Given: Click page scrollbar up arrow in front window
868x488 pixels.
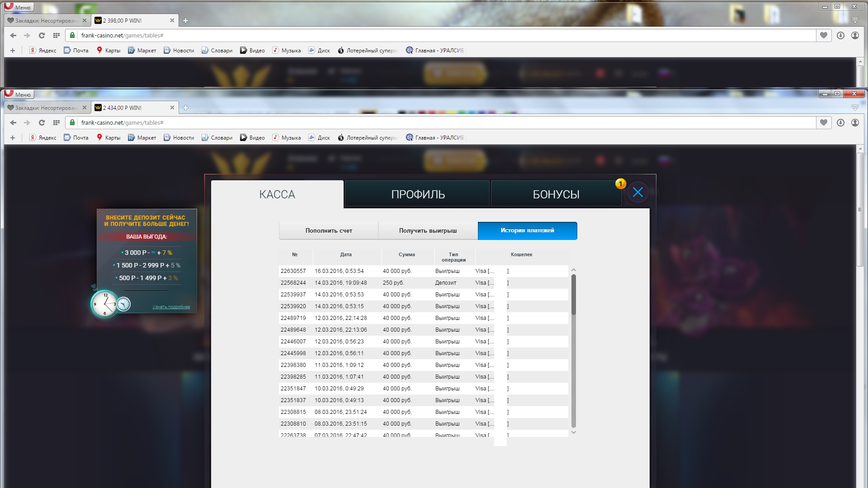Looking at the screenshot, I should tap(860, 149).
